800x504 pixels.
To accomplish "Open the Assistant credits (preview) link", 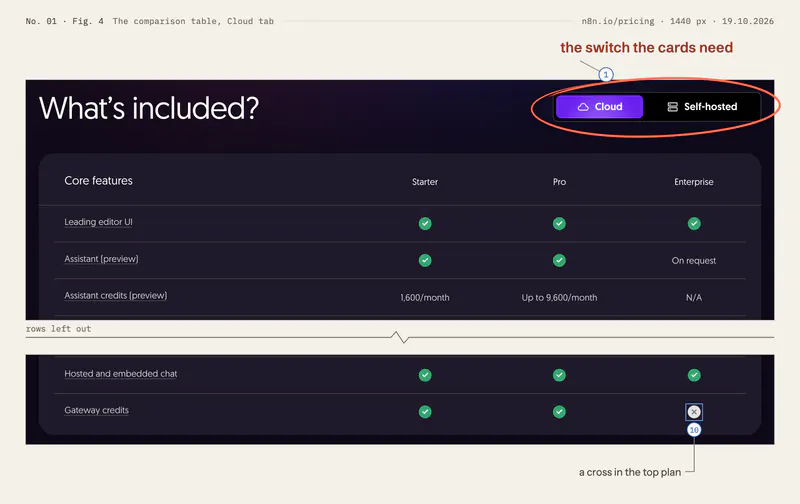I will coord(115,296).
